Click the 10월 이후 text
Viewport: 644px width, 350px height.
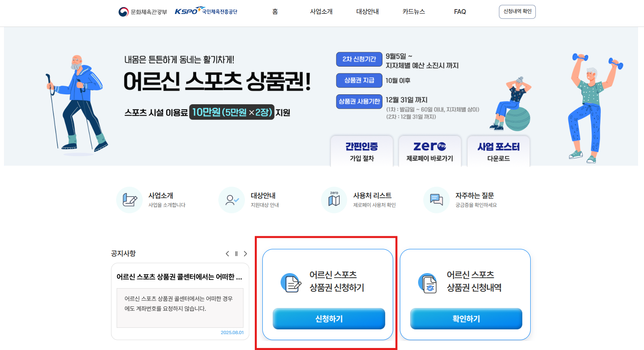(x=398, y=80)
